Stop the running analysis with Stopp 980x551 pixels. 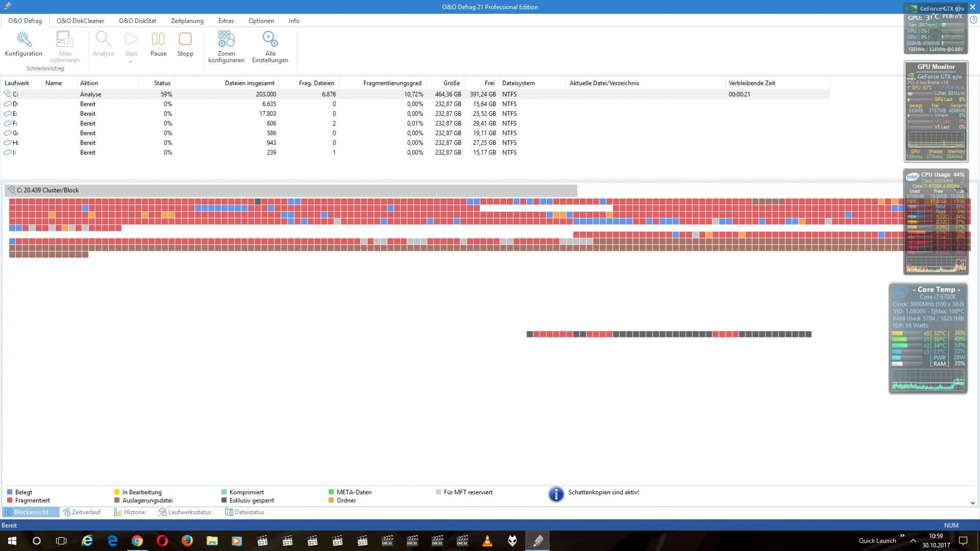[185, 39]
